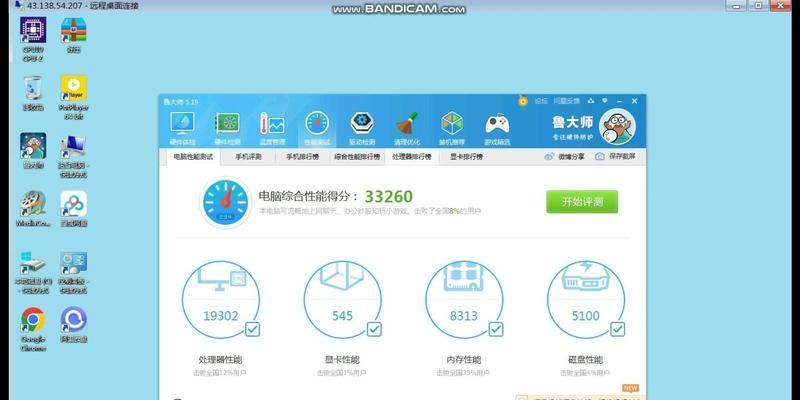Click the 显卡性能 label
The image size is (800, 400).
342,360
